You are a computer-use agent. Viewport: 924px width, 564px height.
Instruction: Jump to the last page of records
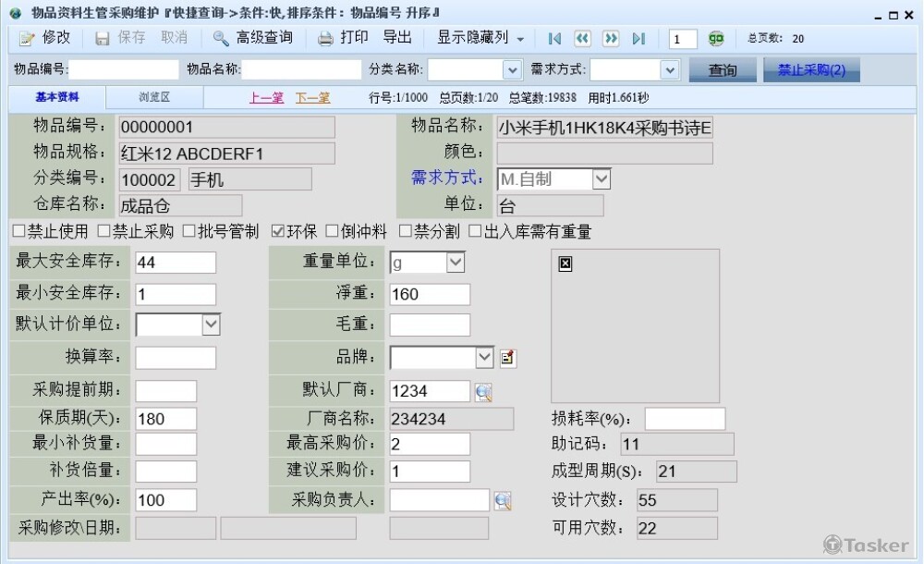tap(638, 39)
